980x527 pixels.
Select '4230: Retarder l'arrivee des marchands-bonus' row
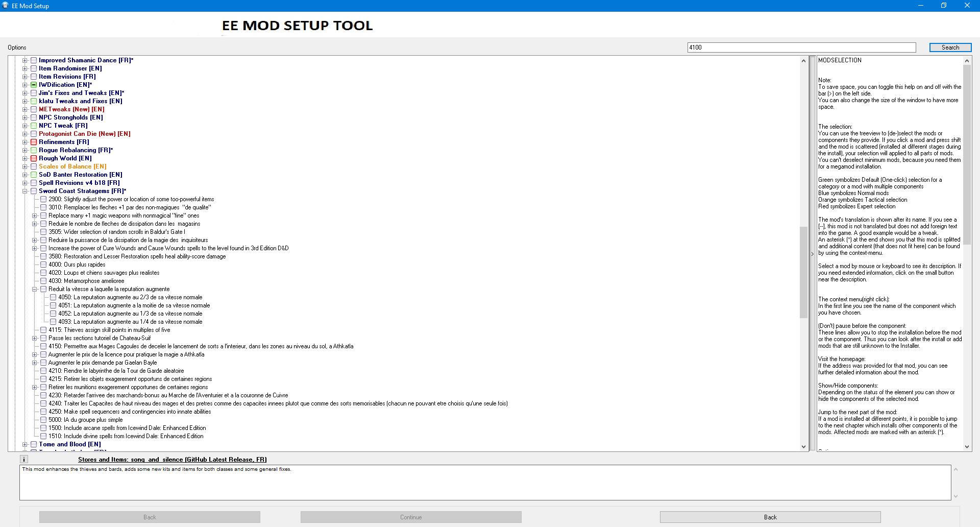coord(168,395)
